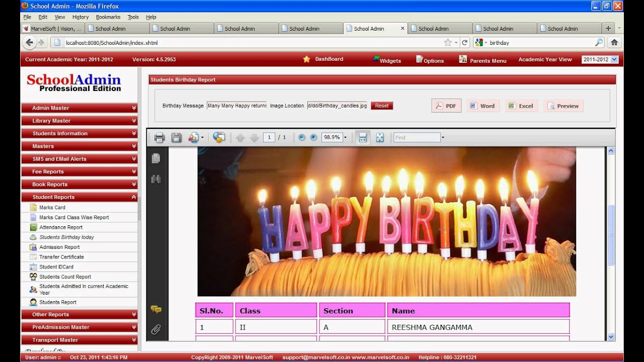Click the PDF globe and gear toolbar icon

click(x=219, y=137)
